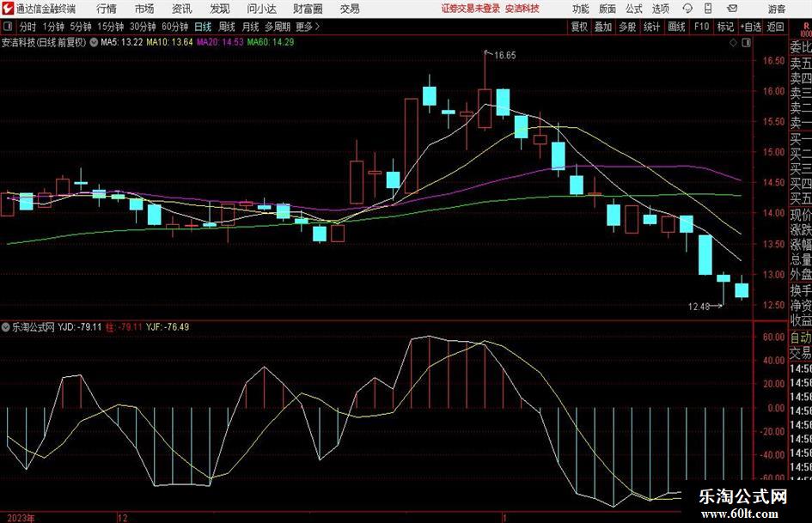Open the 交易 menu

click(350, 9)
